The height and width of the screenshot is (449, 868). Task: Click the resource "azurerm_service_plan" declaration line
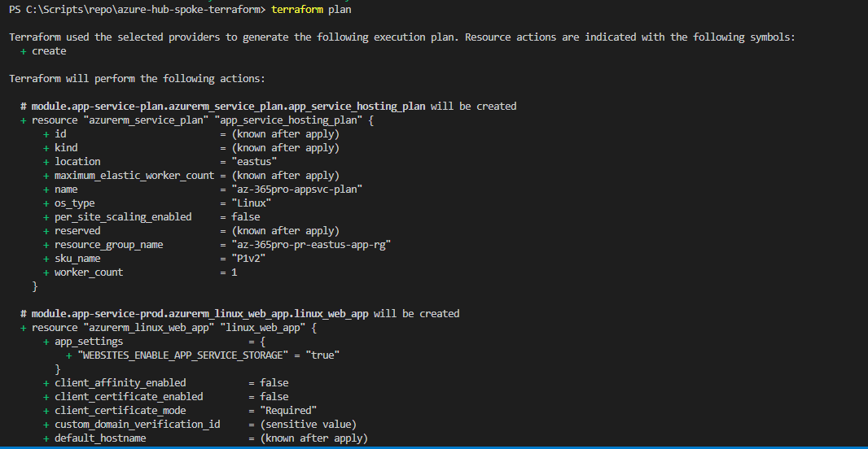pos(197,120)
